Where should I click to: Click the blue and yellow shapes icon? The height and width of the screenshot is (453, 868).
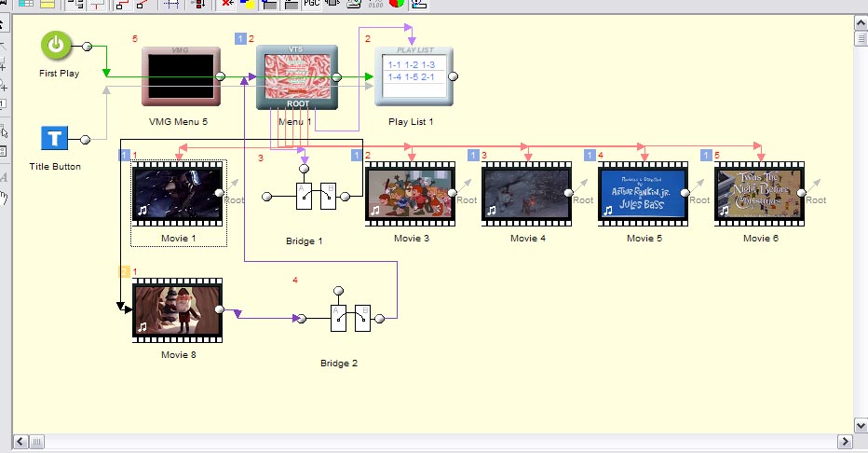click(x=247, y=4)
